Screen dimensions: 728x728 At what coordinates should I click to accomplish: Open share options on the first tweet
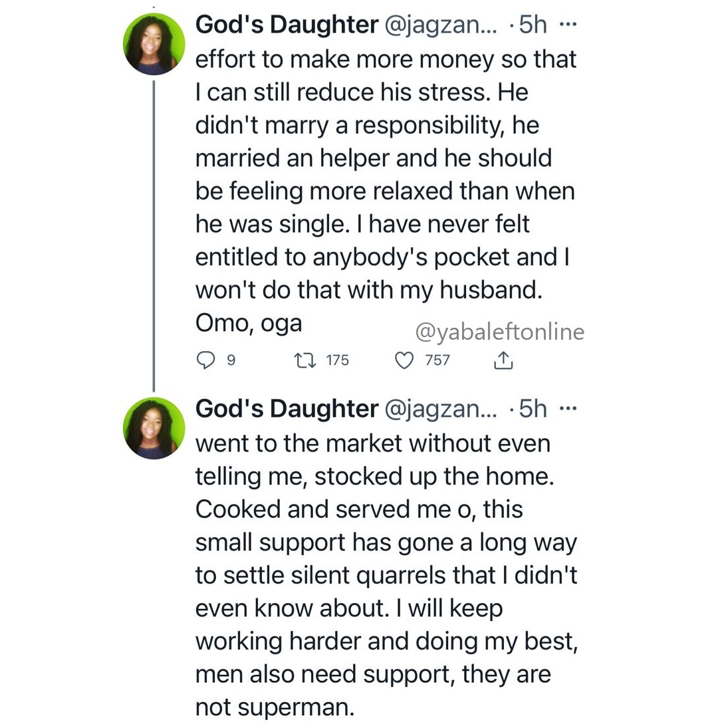[503, 360]
